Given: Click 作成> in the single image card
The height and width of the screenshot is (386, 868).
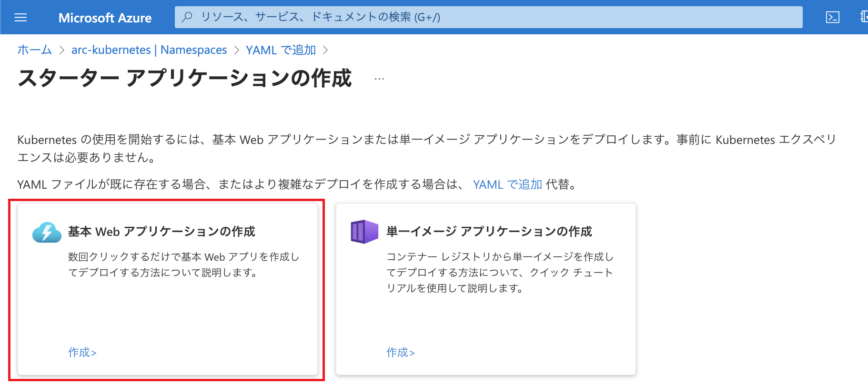Looking at the screenshot, I should pos(401,353).
